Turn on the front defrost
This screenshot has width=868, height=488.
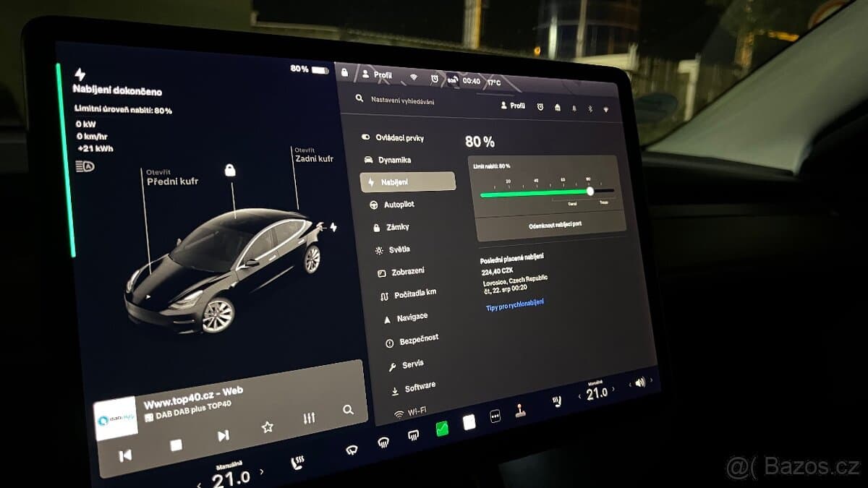(x=384, y=442)
